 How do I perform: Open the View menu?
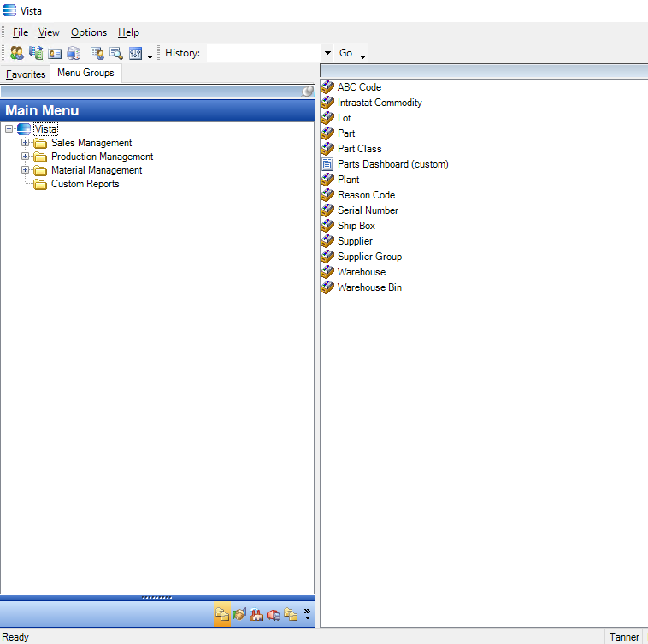[49, 32]
